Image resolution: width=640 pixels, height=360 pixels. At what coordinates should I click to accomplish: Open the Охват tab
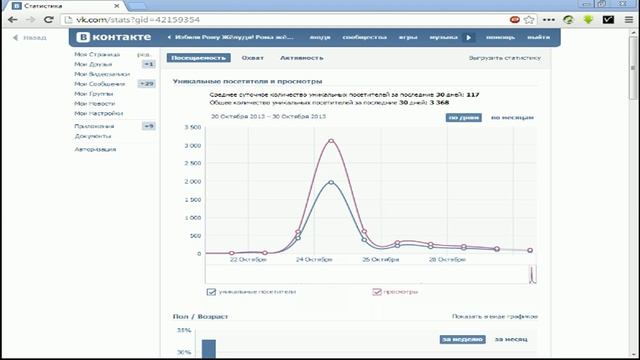click(252, 58)
